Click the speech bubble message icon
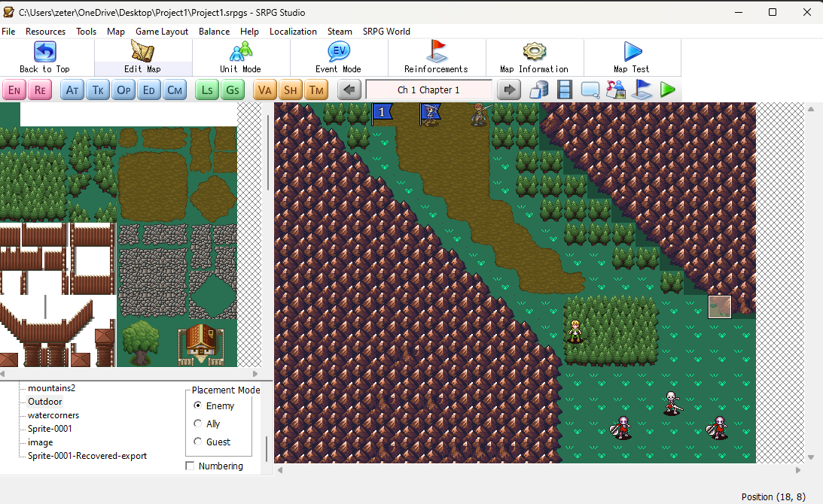Image resolution: width=823 pixels, height=504 pixels. (x=590, y=90)
